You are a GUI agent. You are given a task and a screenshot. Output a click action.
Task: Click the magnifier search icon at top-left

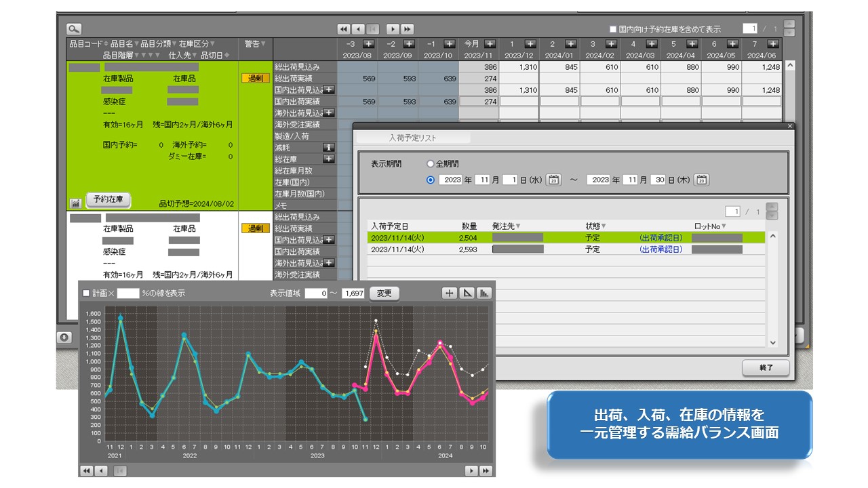74,29
